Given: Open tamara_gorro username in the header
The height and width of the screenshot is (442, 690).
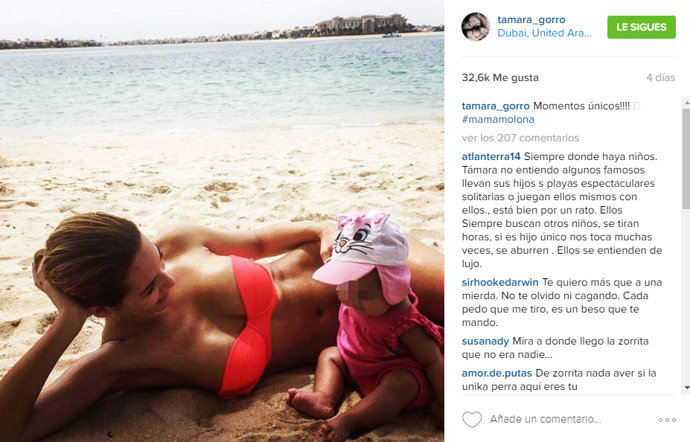Looking at the screenshot, I should 531,19.
